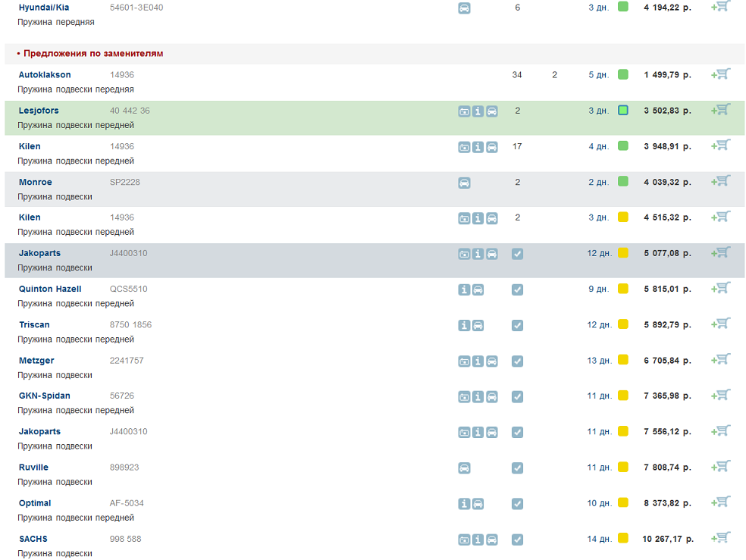The width and height of the screenshot is (746, 560).
Task: Add Lesjofors 40 442 36 spring to cart
Action: 721,110
